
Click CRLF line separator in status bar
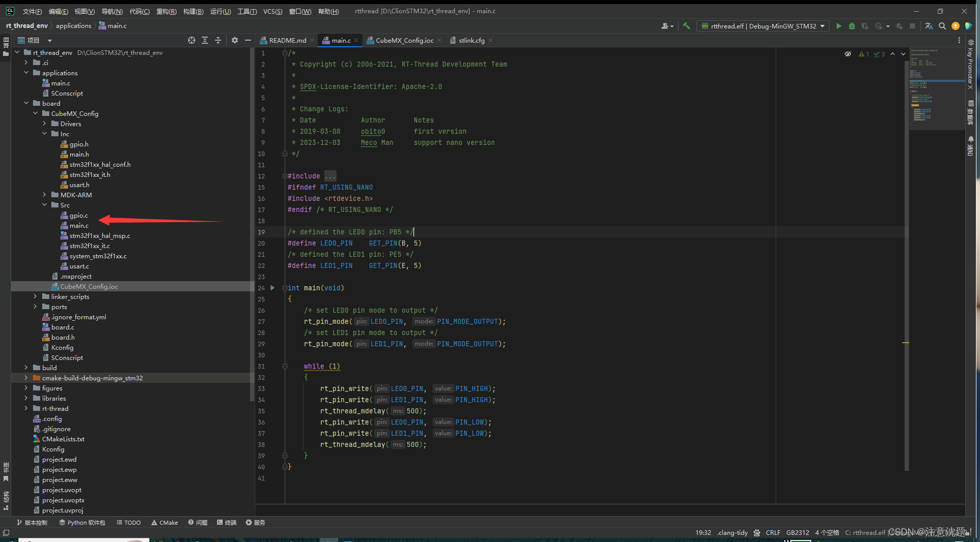coord(773,532)
